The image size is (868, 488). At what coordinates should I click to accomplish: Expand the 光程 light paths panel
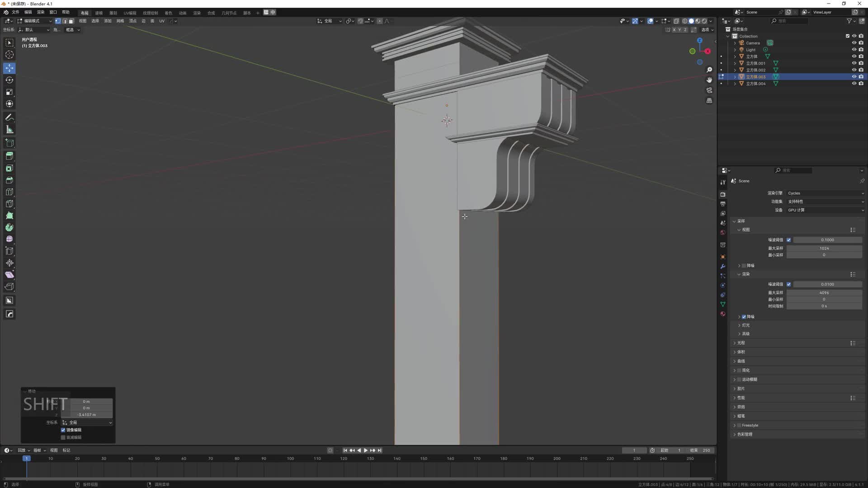tap(741, 343)
